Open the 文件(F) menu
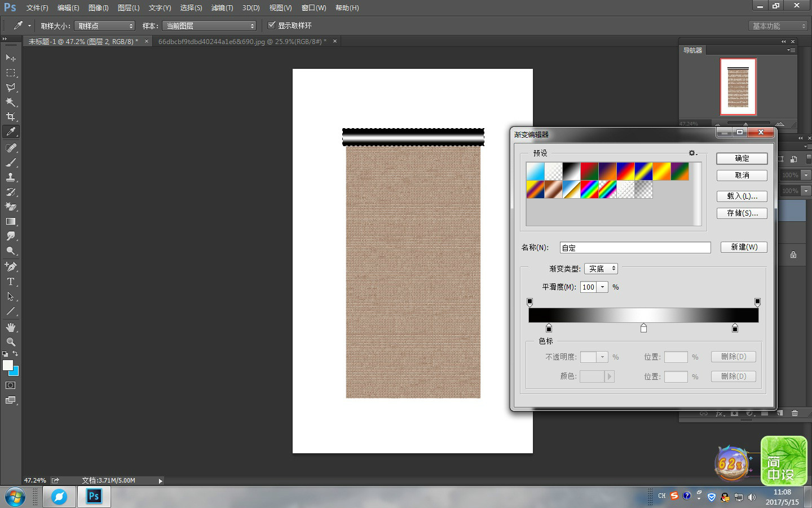The width and height of the screenshot is (812, 508). tap(37, 8)
